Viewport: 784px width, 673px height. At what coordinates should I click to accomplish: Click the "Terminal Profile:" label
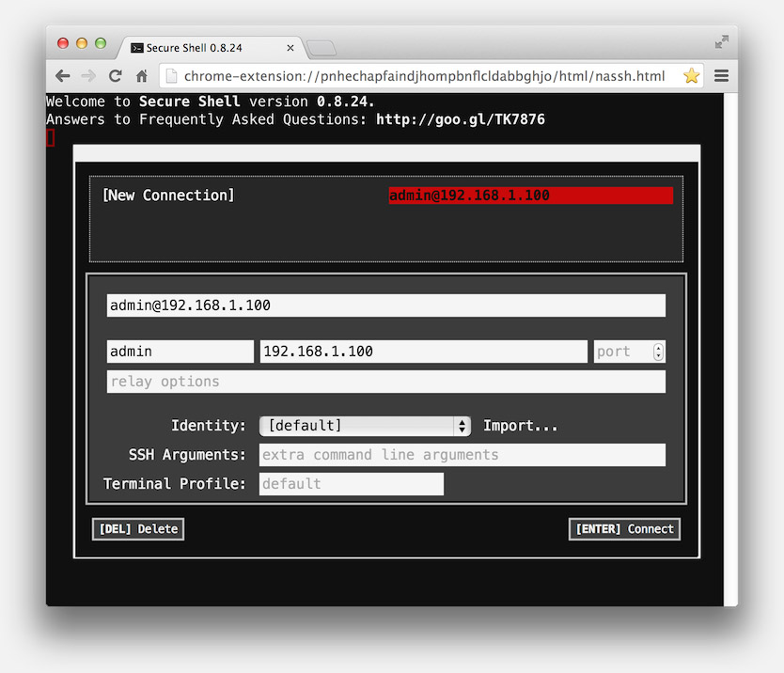coord(175,484)
